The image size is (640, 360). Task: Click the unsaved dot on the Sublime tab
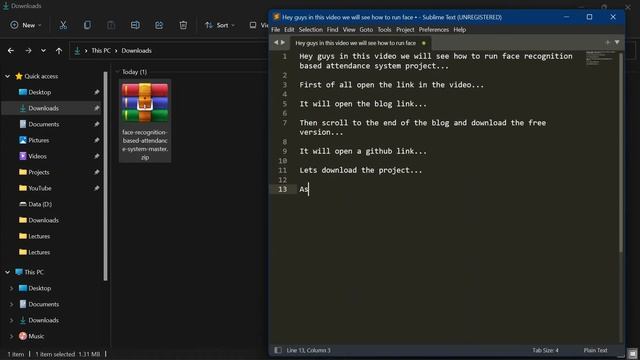(x=424, y=43)
